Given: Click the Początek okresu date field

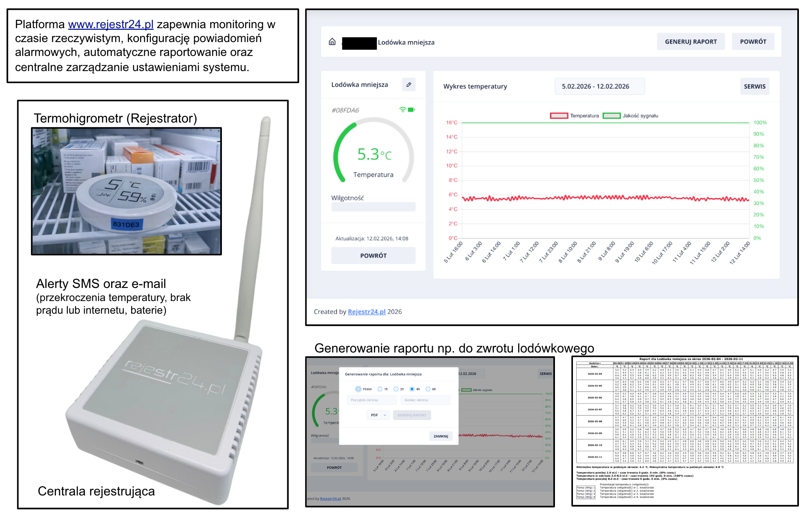Looking at the screenshot, I should click(372, 400).
